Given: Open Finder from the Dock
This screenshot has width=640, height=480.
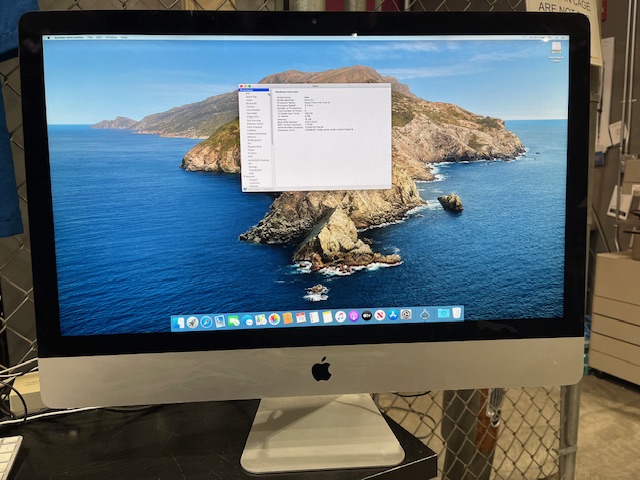Looking at the screenshot, I should point(179,322).
